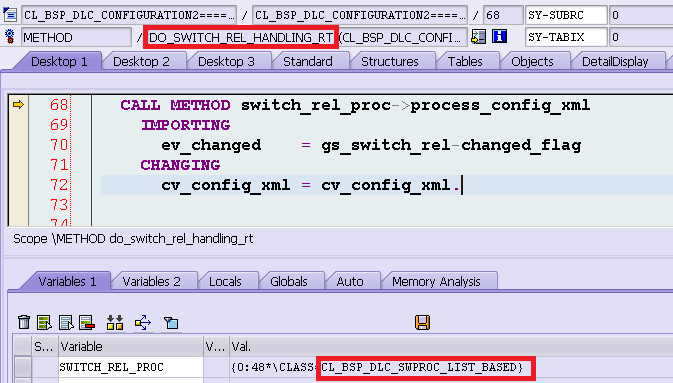Click the yellow box with blue arrows icon
The image size is (673, 383).
click(143, 322)
